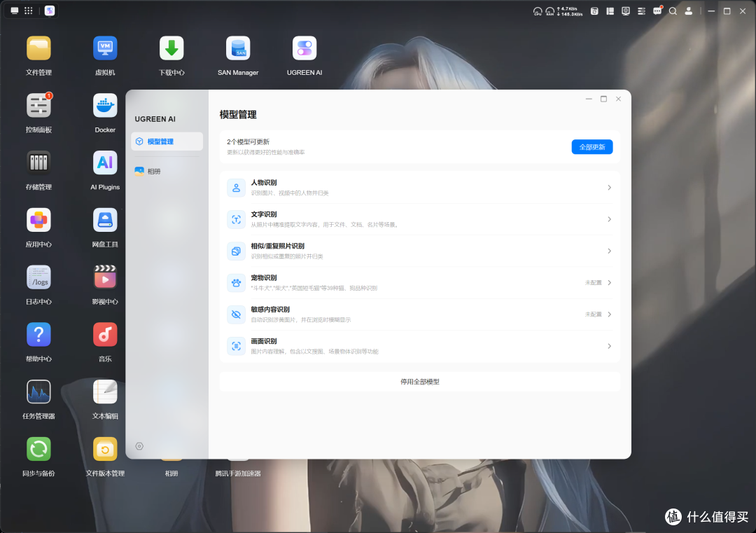Click the 全部更新 button

click(x=592, y=147)
